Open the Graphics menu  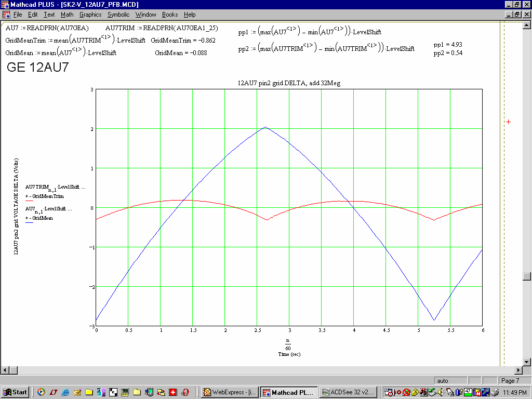tap(90, 15)
